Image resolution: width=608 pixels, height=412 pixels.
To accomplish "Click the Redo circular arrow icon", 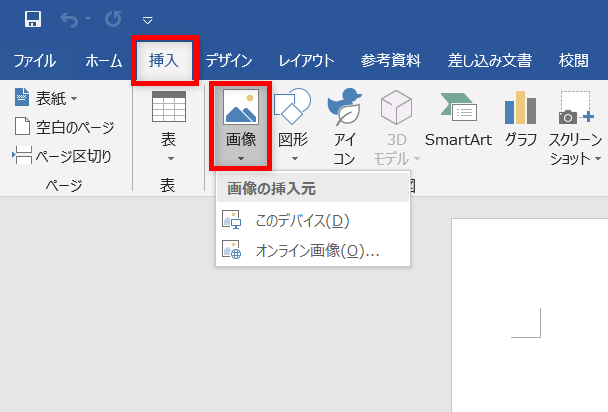I will [x=112, y=19].
